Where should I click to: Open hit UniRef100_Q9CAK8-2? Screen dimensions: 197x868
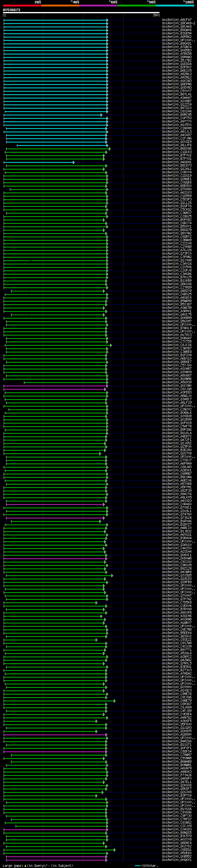click(x=179, y=23)
